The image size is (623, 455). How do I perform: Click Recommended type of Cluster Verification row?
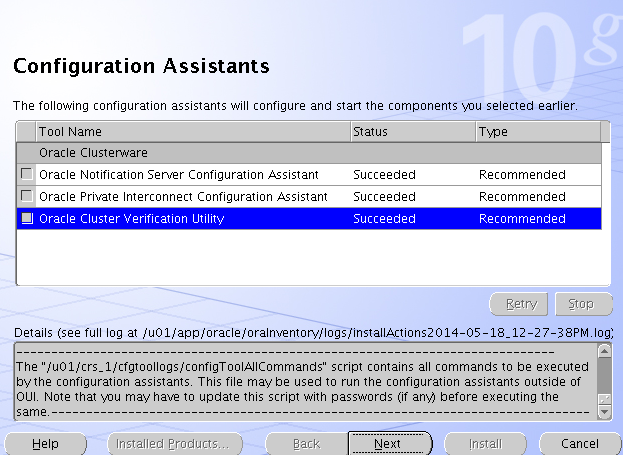point(522,219)
